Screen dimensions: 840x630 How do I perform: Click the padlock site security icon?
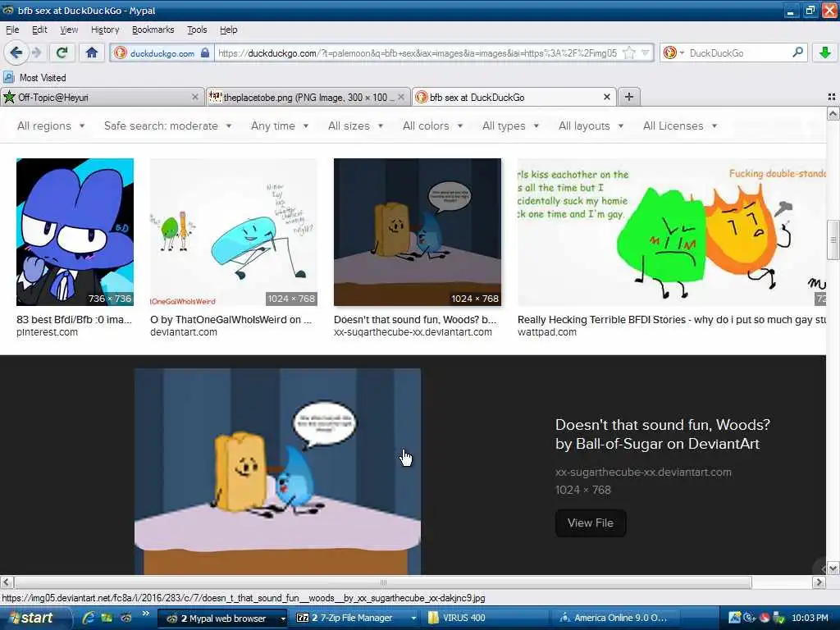[205, 52]
